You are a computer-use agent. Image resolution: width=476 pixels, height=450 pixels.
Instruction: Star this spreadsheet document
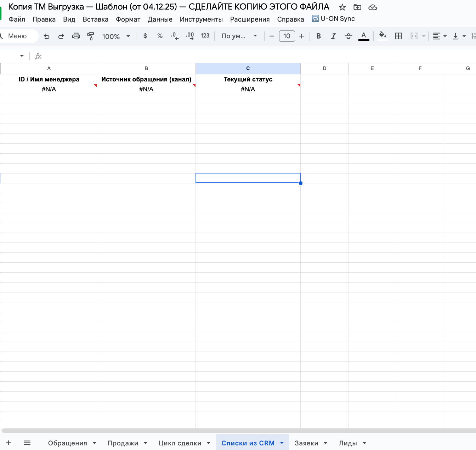coord(342,7)
